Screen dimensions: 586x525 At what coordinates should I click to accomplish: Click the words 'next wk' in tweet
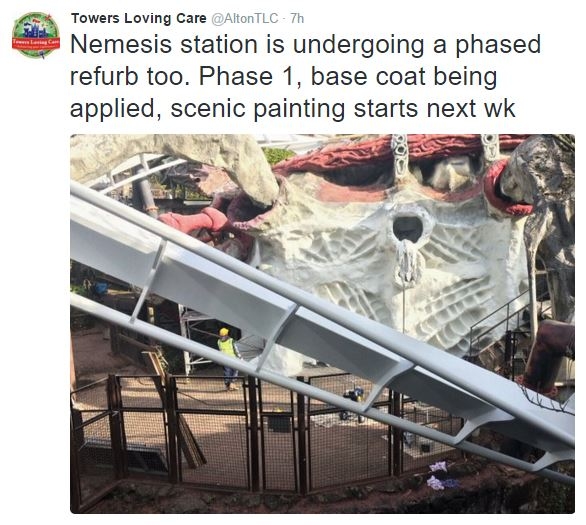tap(471, 109)
